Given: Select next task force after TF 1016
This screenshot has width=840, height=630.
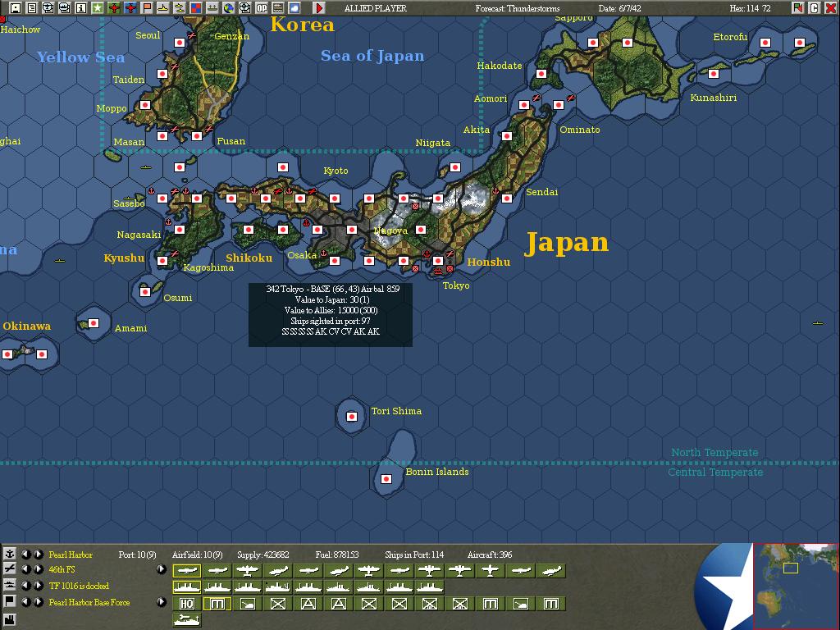Looking at the screenshot, I should pos(39,586).
